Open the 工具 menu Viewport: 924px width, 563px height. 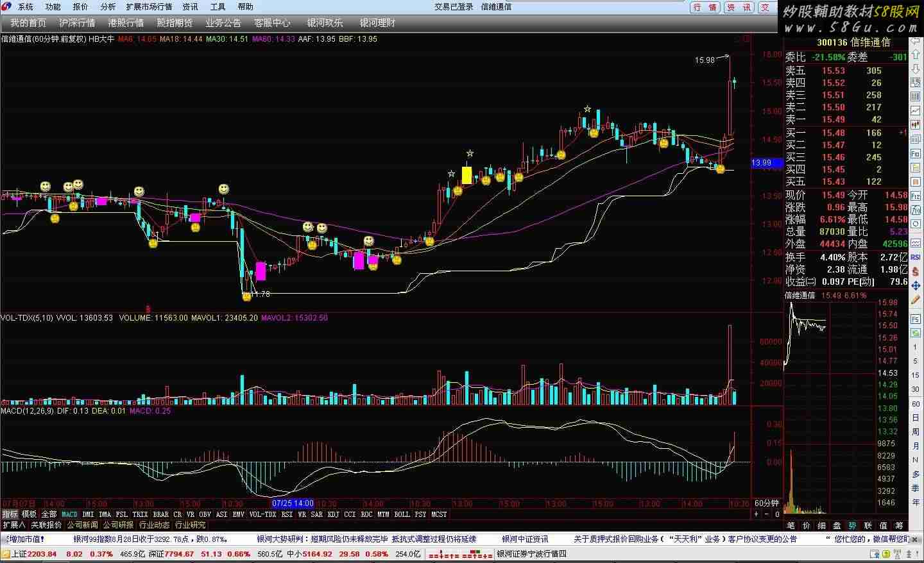point(218,7)
